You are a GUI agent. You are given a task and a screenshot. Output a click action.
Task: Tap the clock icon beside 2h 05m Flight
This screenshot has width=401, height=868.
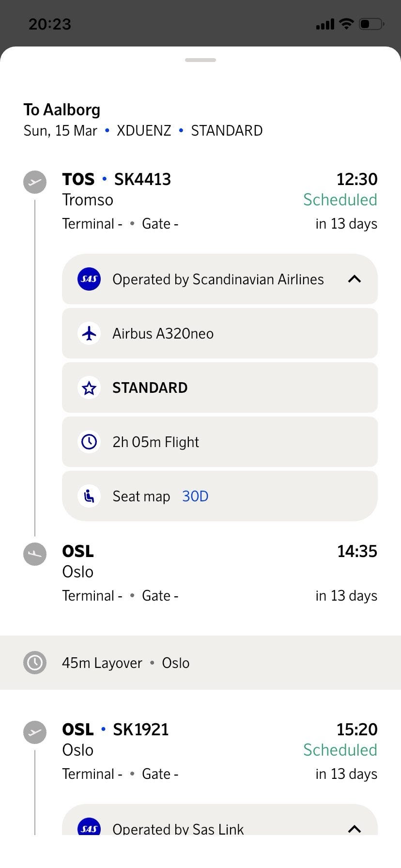(x=89, y=442)
